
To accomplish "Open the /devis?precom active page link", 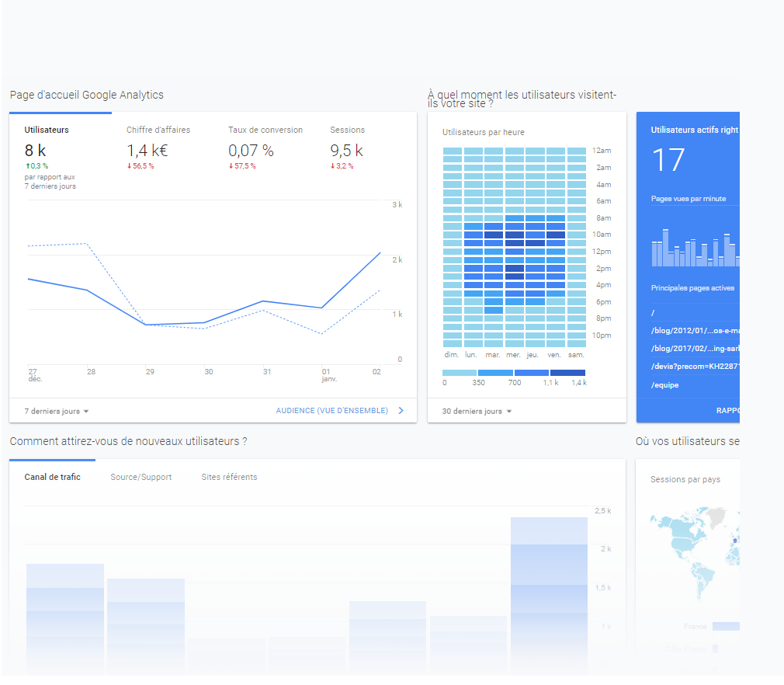I will (694, 367).
